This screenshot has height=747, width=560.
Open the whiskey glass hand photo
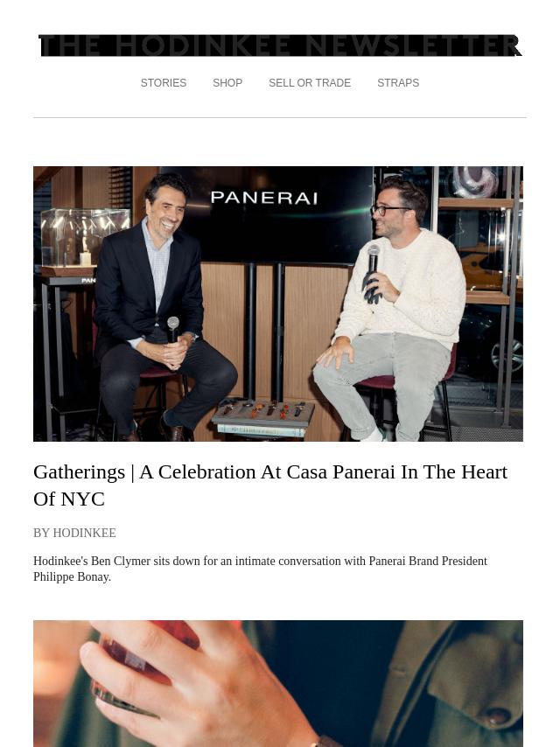pyautogui.click(x=278, y=684)
